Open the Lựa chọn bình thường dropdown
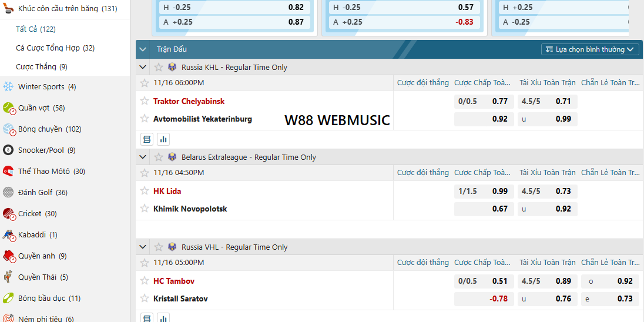The width and height of the screenshot is (644, 322). click(x=590, y=49)
